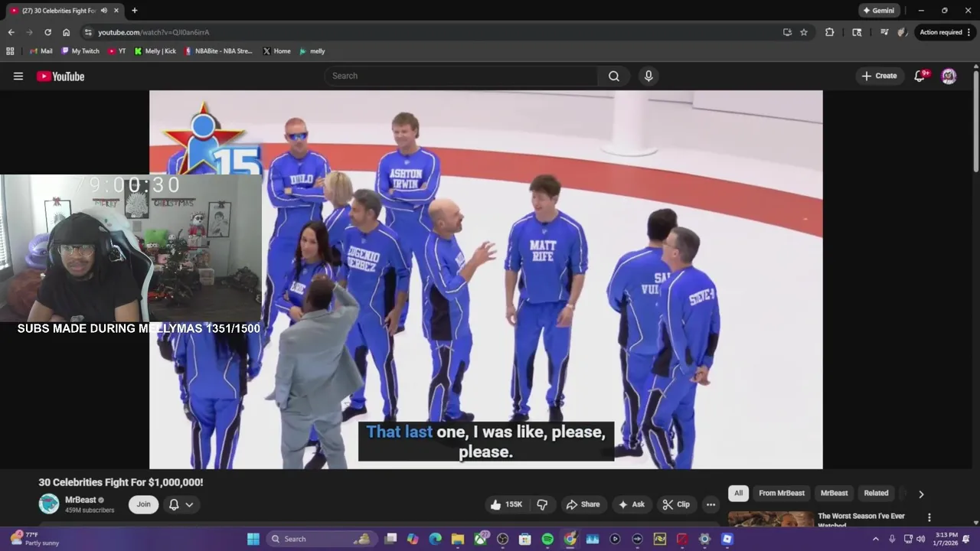Reload the page in Chrome
The height and width of the screenshot is (551, 980).
pos(47,32)
